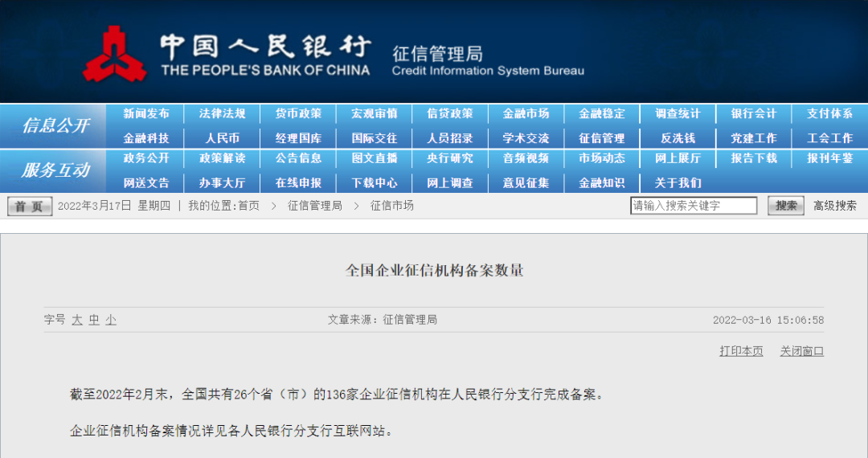Image resolution: width=868 pixels, height=458 pixels.
Task: Go to the 办事大厅 page
Action: [222, 183]
